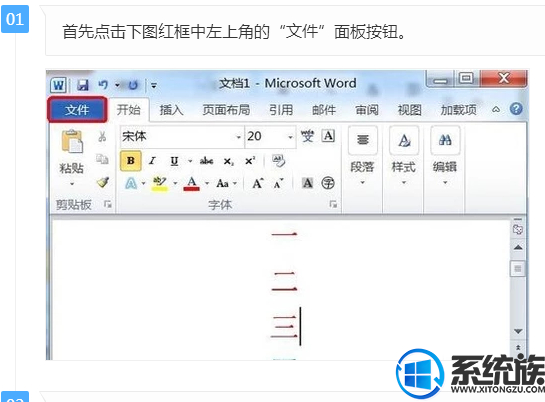Shrink font size with smaller A
The width and height of the screenshot is (545, 402).
pos(279,183)
